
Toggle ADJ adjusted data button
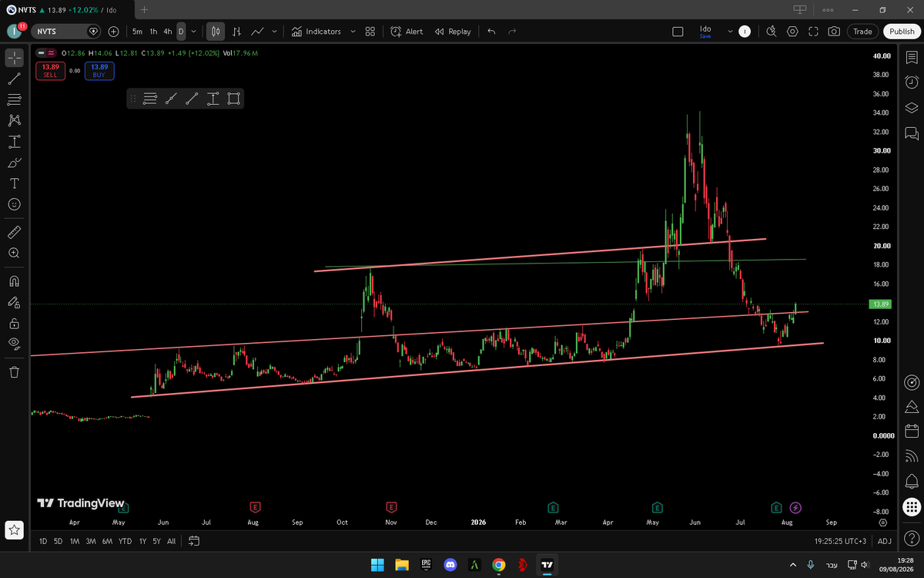pyautogui.click(x=885, y=541)
